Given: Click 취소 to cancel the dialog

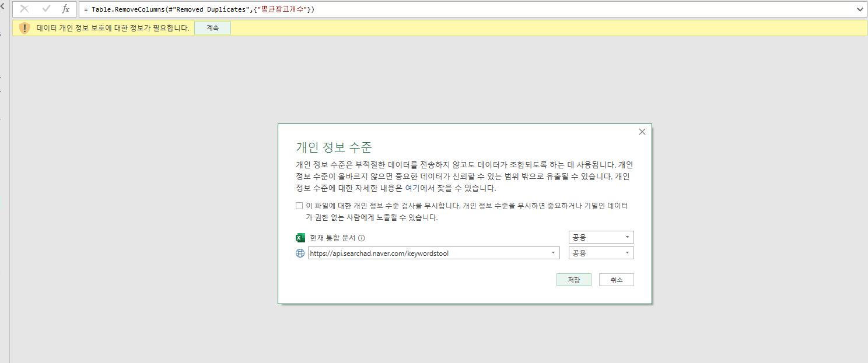Looking at the screenshot, I should [616, 279].
